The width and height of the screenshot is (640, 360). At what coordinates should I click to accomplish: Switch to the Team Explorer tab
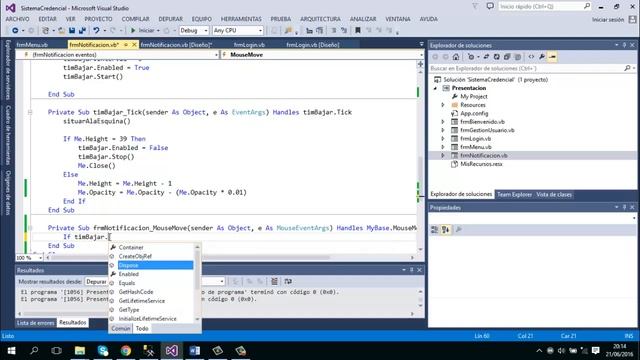click(514, 194)
